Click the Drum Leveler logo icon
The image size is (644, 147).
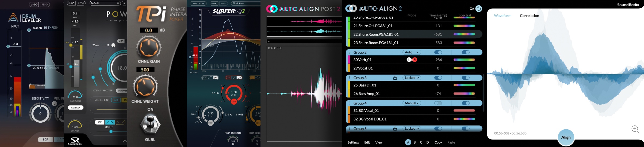(x=13, y=18)
